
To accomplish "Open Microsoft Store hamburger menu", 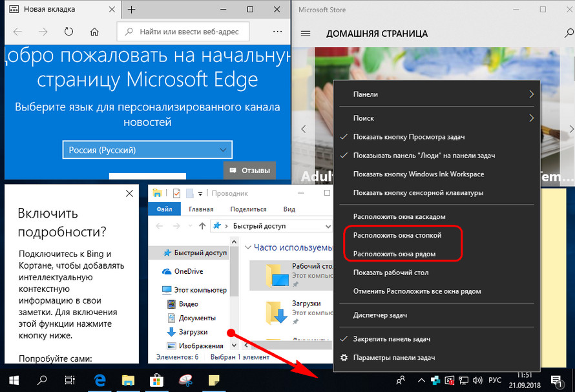I will tap(306, 34).
